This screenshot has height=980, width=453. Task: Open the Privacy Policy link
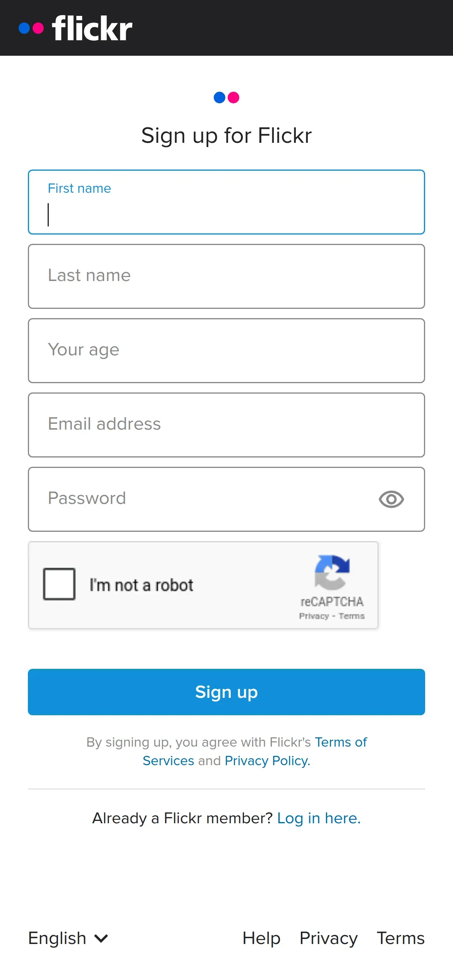[x=267, y=761]
